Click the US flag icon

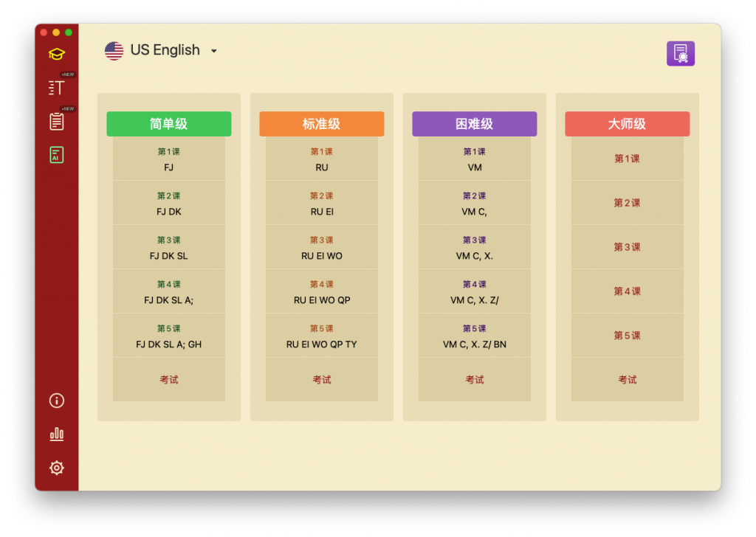[114, 51]
